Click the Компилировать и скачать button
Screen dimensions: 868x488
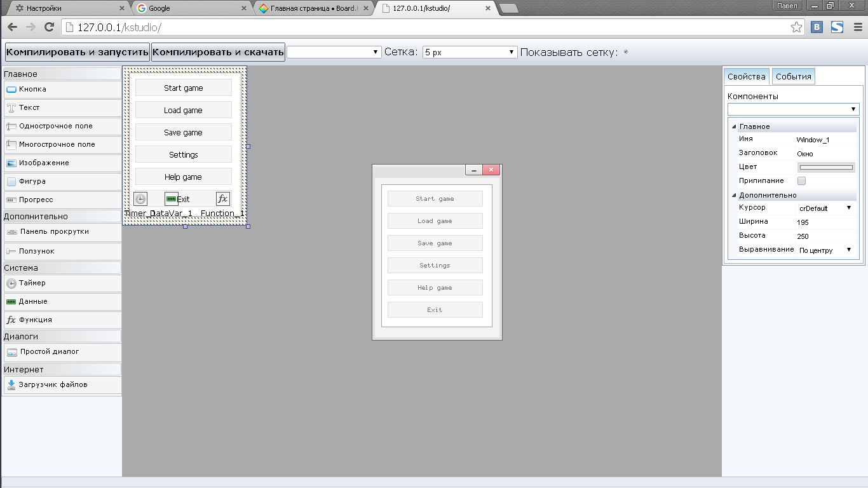pos(218,52)
